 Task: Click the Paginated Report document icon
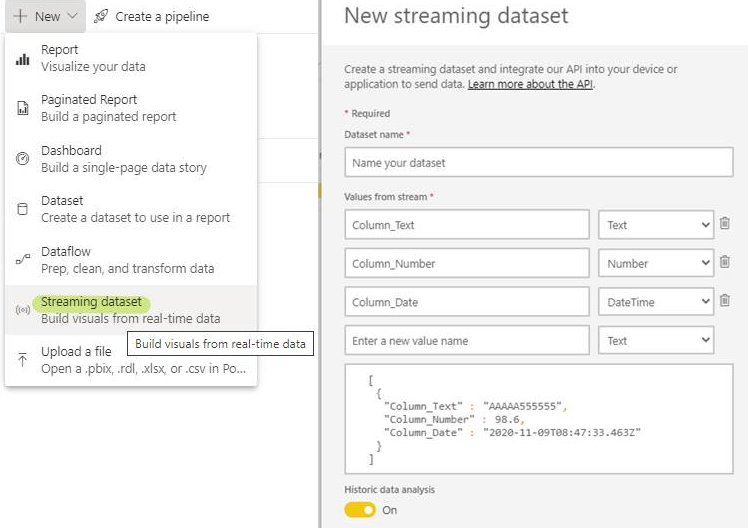click(22, 108)
